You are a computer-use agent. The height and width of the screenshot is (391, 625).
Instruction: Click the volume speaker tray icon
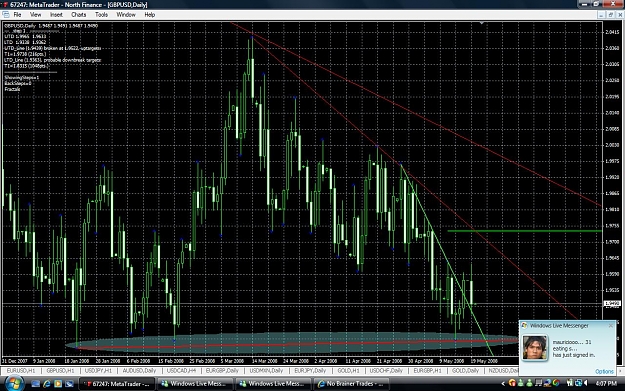click(586, 383)
